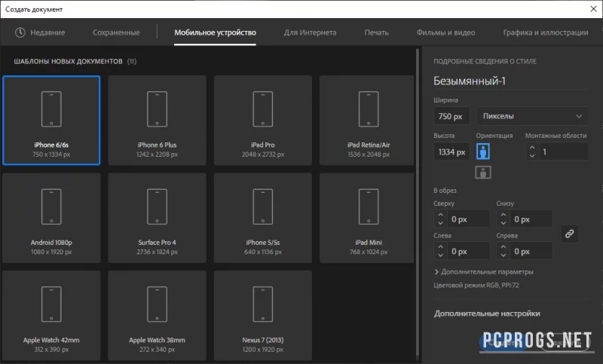Switch to Печать tab
The width and height of the screenshot is (603, 364).
376,32
